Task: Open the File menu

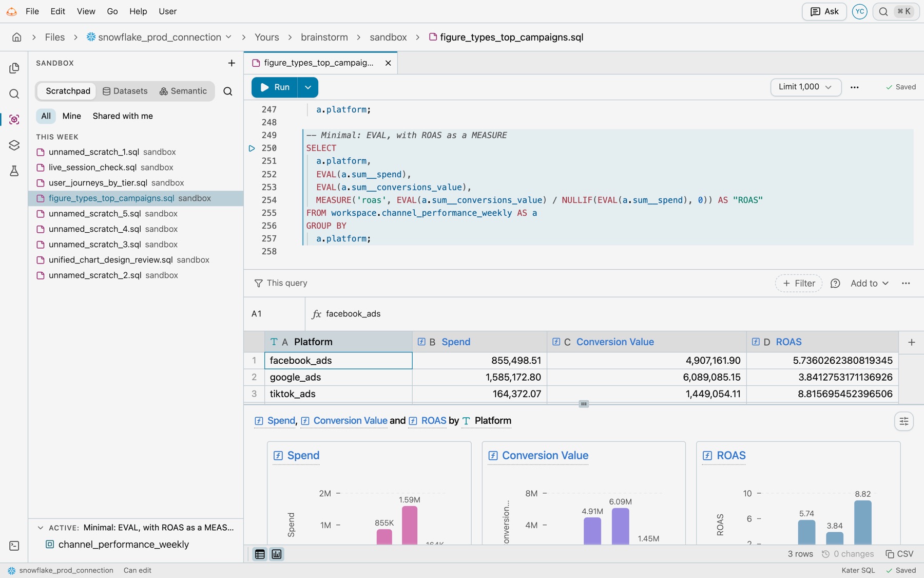Action: 32,11
